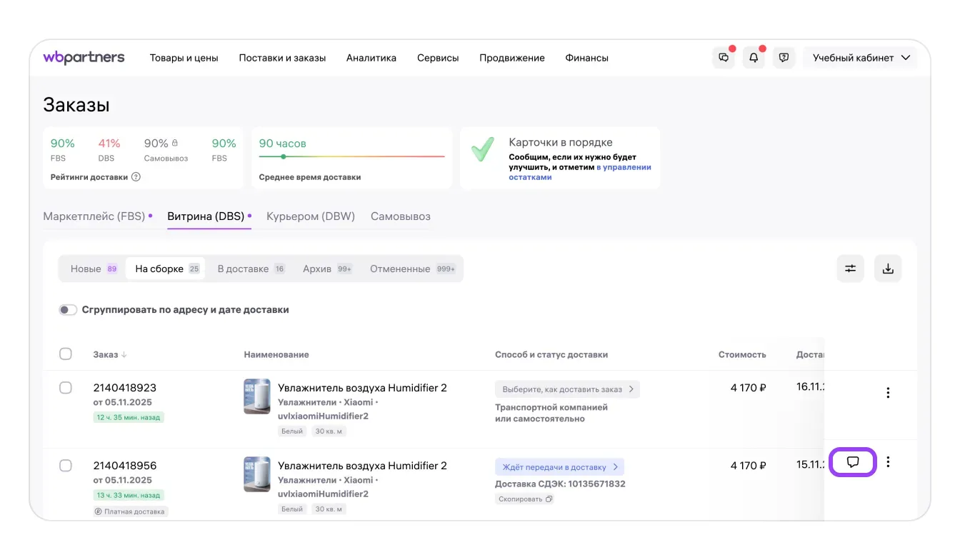Click the Продвижение menu item
The width and height of the screenshot is (960, 560).
[512, 58]
